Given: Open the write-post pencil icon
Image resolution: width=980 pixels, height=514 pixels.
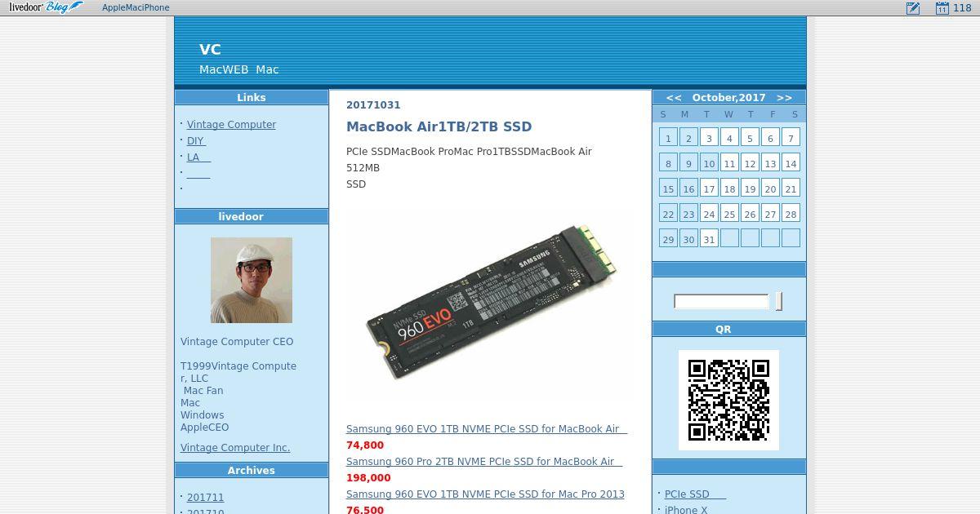Looking at the screenshot, I should (913, 8).
